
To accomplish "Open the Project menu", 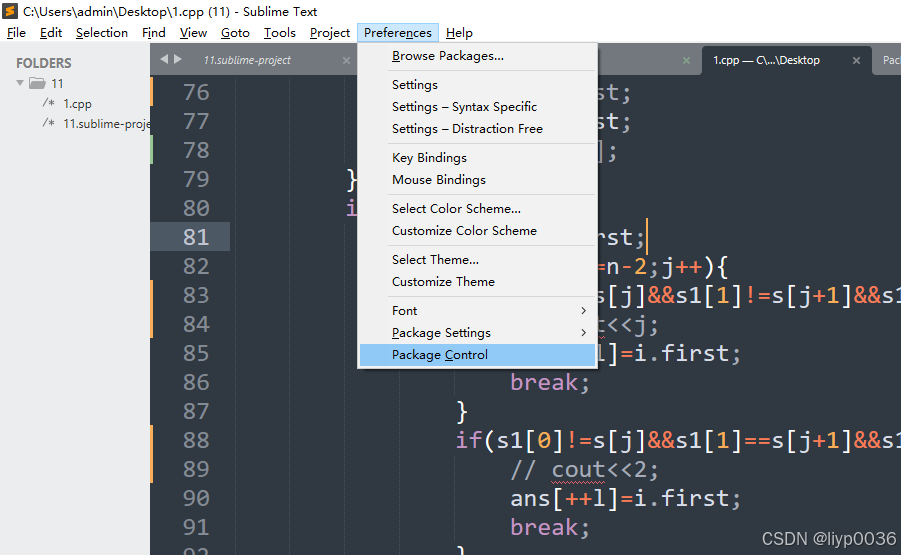I will tap(329, 33).
